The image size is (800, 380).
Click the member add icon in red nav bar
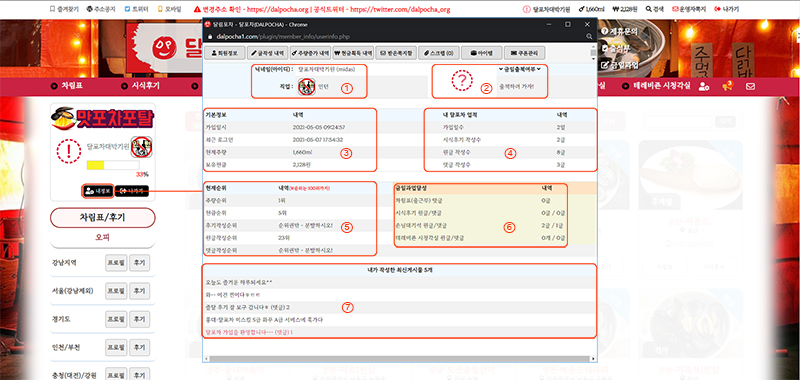(704, 86)
